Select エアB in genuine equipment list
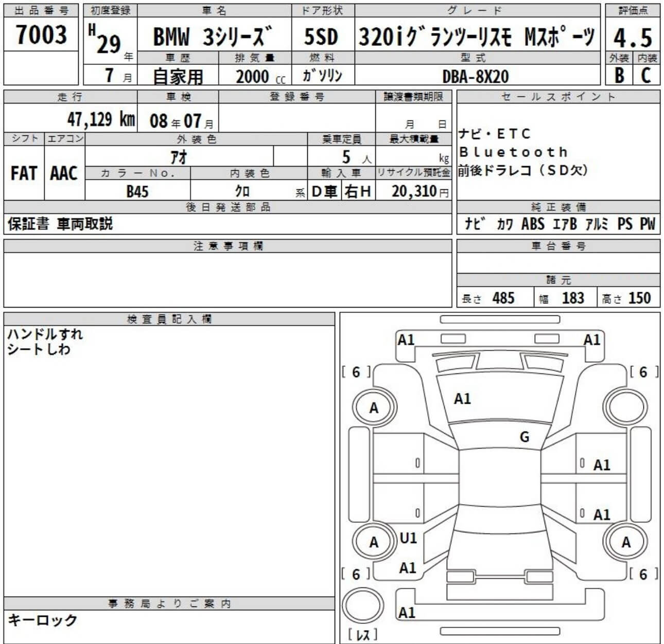The width and height of the screenshot is (664, 644). (x=565, y=224)
